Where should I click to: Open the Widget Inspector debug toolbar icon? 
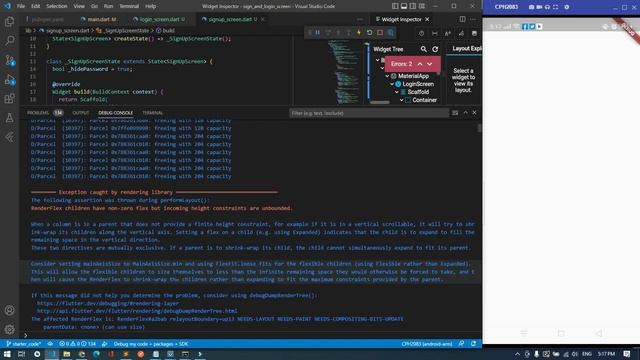click(x=391, y=33)
